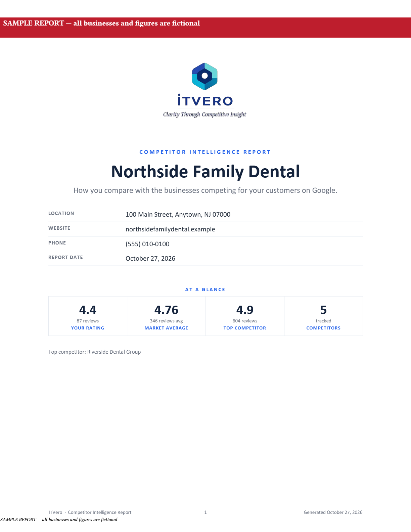The width and height of the screenshot is (411, 532).
Task: Click the 4.4 rating value
Action: click(88, 310)
